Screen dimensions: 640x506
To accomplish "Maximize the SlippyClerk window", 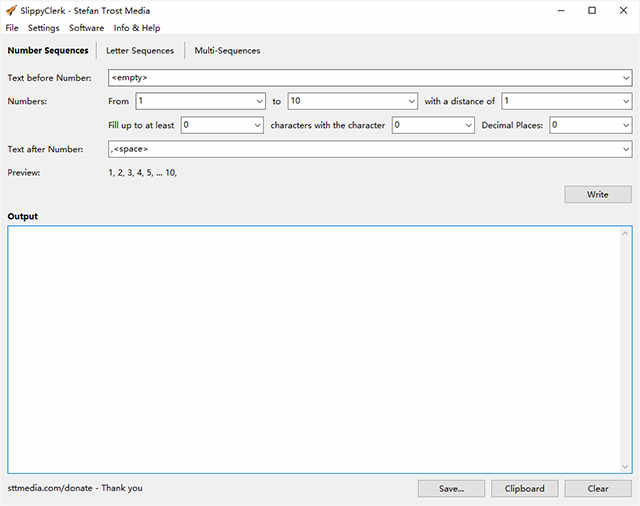I will [x=592, y=11].
